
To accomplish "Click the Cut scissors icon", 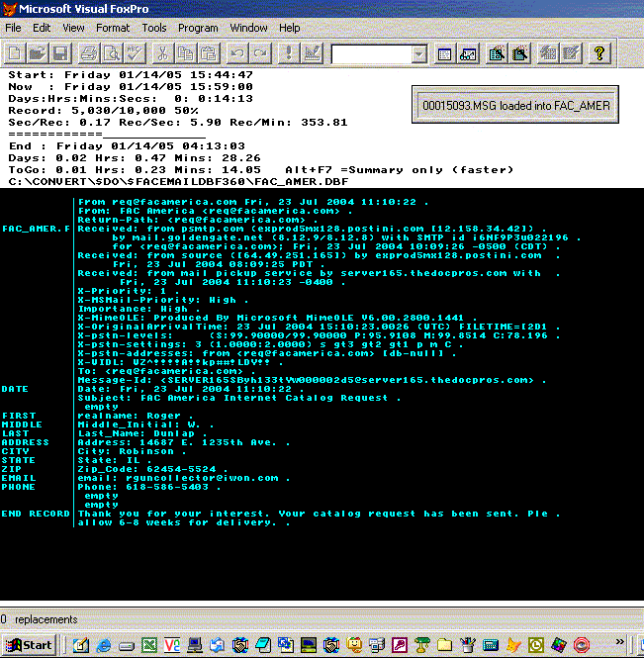I will pyautogui.click(x=163, y=53).
